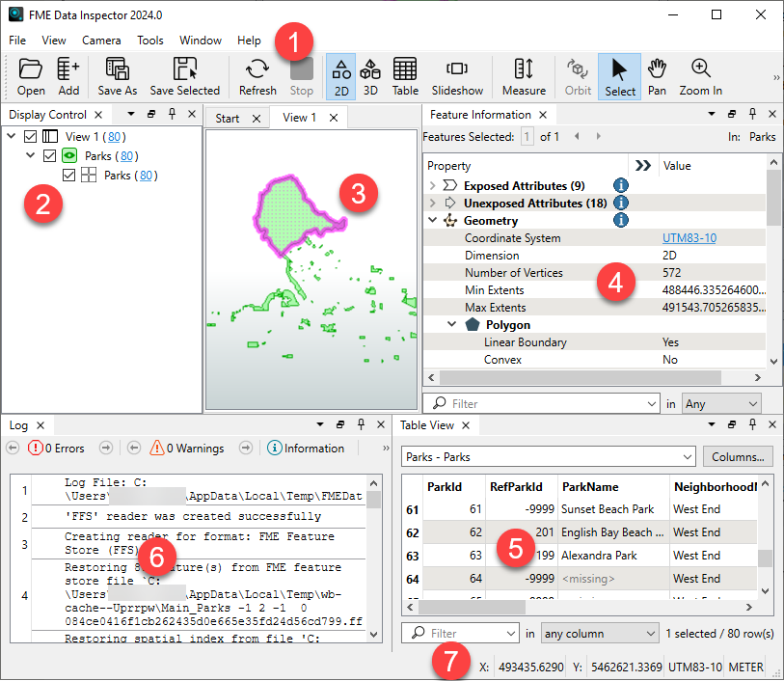This screenshot has width=784, height=681.
Task: Open the Camera menu
Action: pos(101,40)
